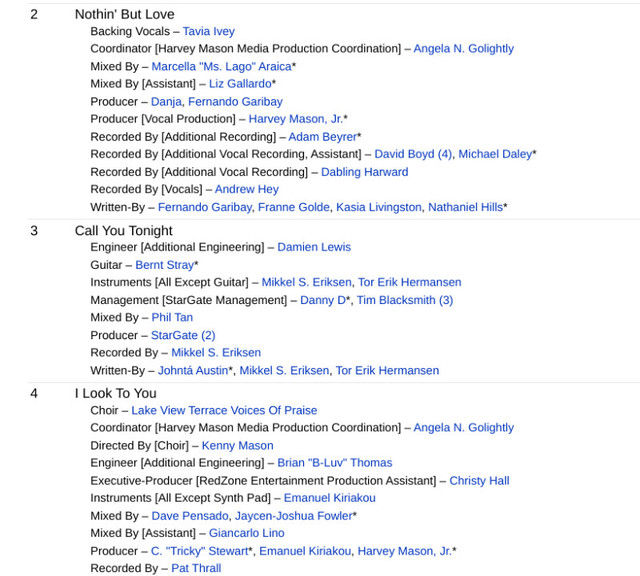640x576 pixels.
Task: Click the Jaycen-Joshua Fowler link
Action: tap(293, 516)
